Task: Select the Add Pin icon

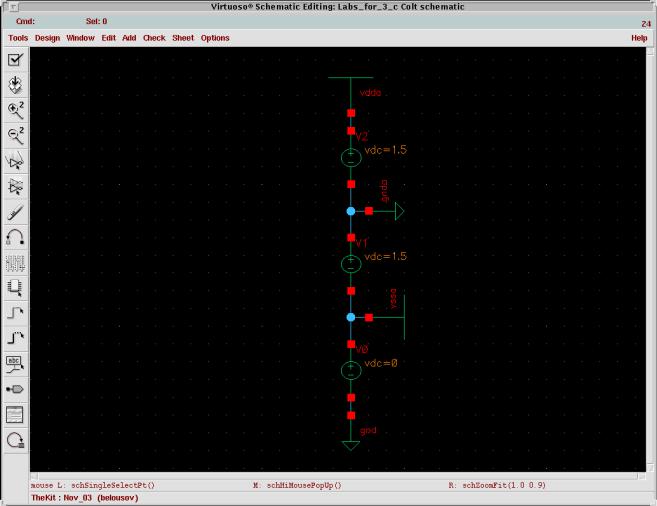Action: (x=15, y=390)
